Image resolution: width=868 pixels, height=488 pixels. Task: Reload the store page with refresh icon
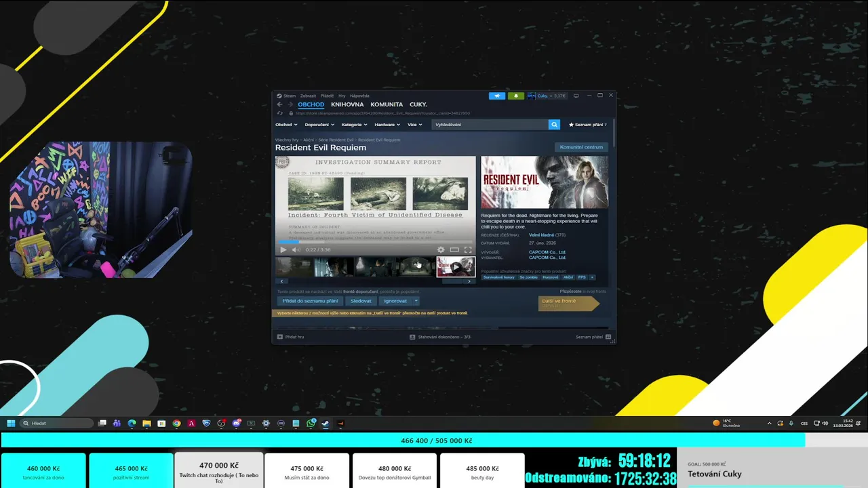[279, 113]
